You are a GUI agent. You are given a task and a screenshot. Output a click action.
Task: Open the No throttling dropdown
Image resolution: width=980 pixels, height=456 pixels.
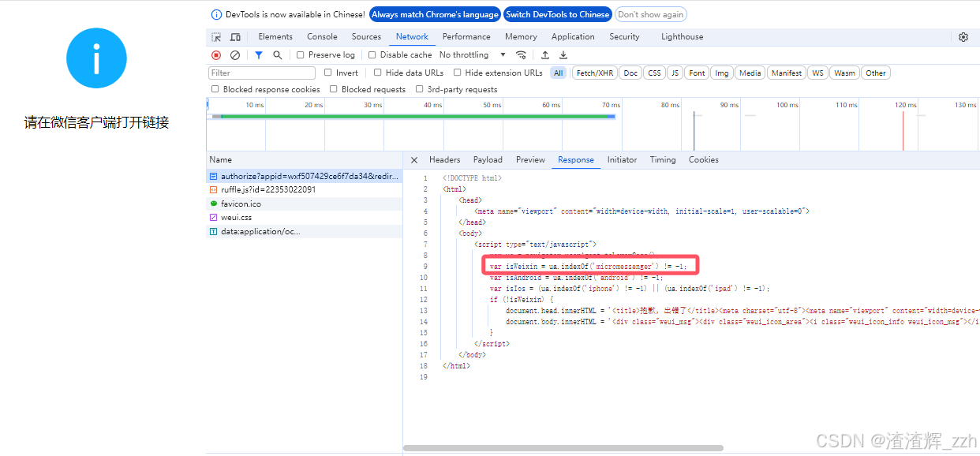click(x=473, y=55)
